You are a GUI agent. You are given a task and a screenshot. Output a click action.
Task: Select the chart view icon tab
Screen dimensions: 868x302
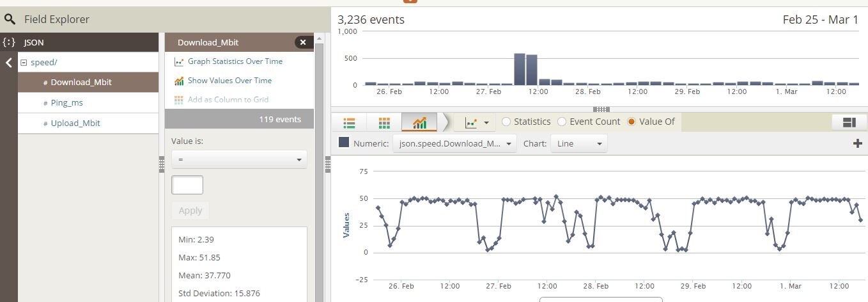tap(419, 122)
